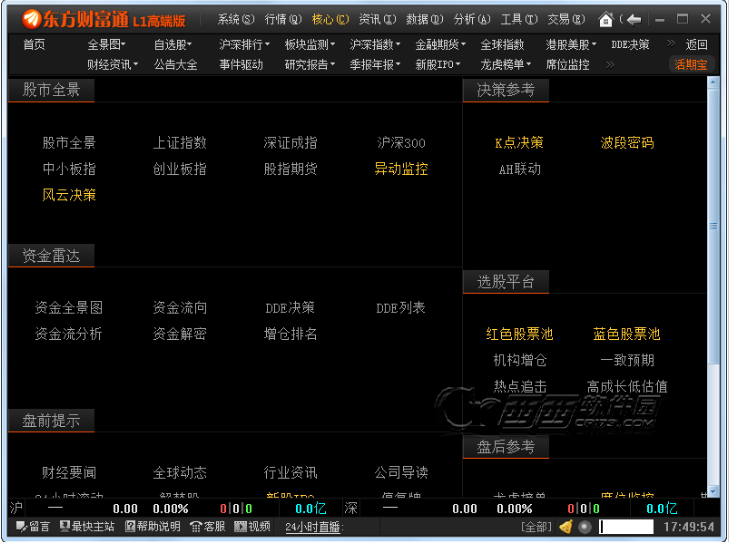Click the 24小时直播 link in status bar
730x542 pixels.
(x=314, y=527)
